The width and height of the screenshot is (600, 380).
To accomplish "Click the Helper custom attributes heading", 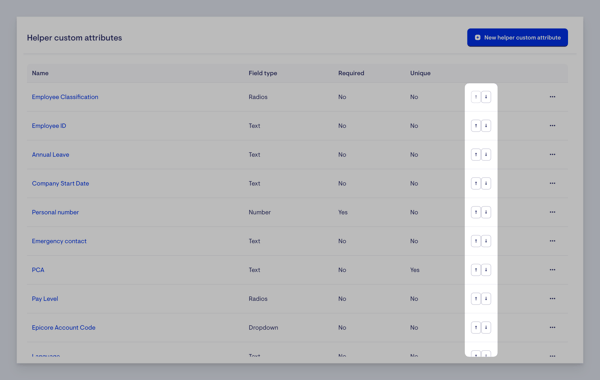I will 74,38.
